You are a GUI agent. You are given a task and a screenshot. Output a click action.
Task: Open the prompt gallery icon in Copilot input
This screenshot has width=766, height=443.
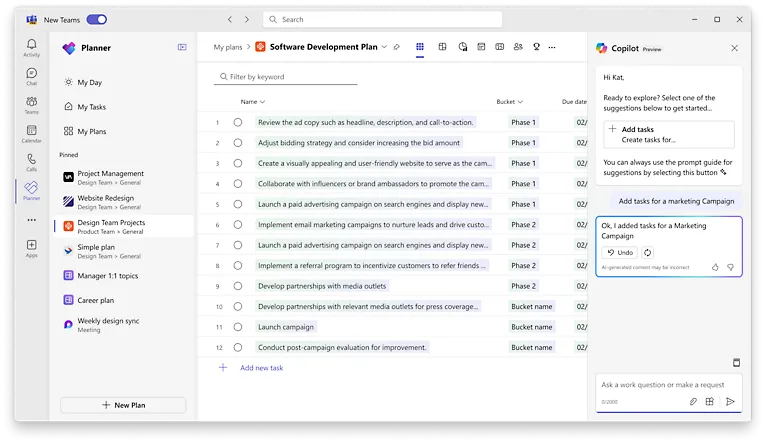pyautogui.click(x=709, y=401)
